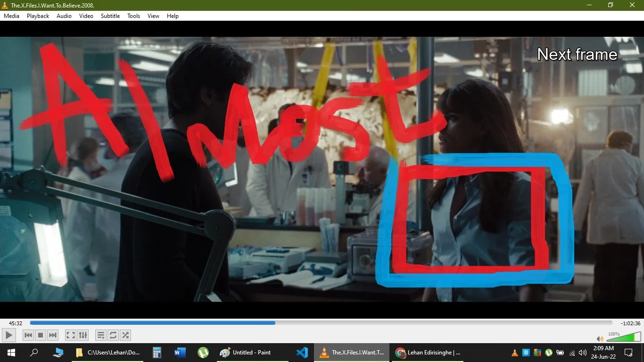Open the This PC taskbar icon
The height and width of the screenshot is (362, 644).
58,352
